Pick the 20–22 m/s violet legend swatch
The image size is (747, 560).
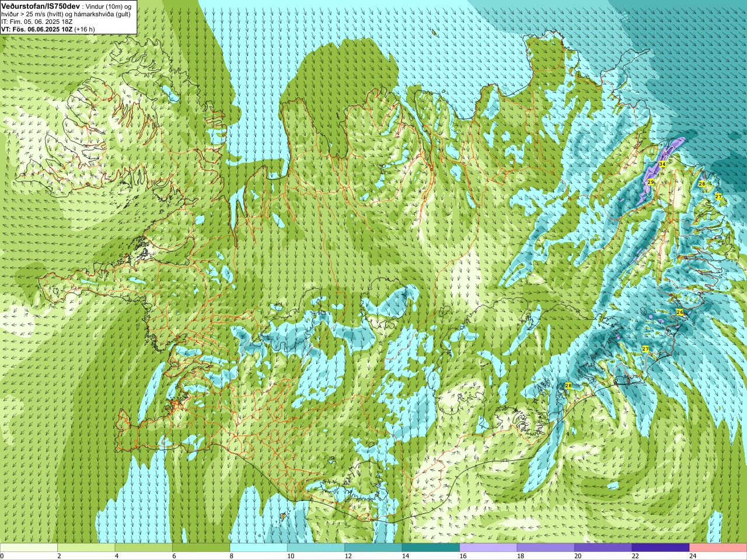point(603,548)
